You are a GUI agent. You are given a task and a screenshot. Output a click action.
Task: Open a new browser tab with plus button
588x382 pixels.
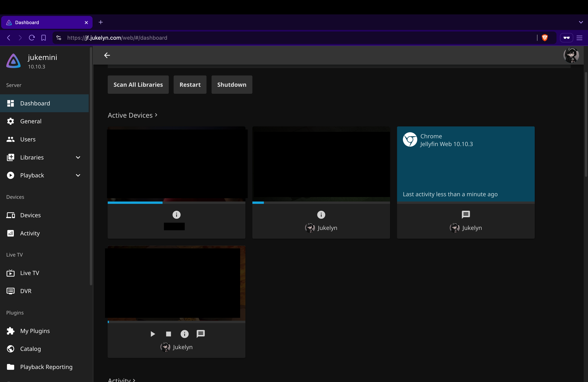tap(101, 22)
